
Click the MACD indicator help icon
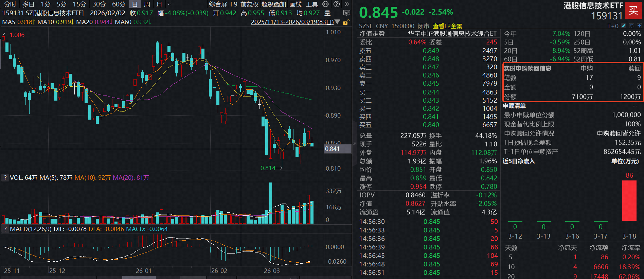click(5, 229)
